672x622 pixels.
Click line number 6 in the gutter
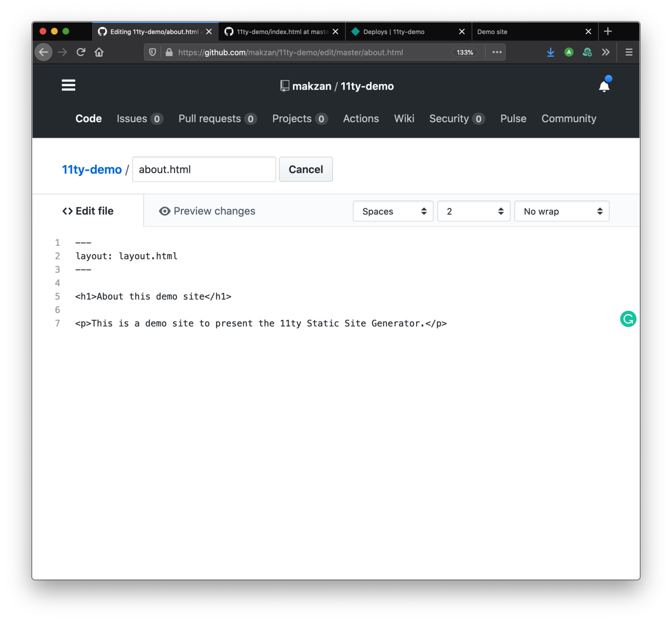coord(58,310)
